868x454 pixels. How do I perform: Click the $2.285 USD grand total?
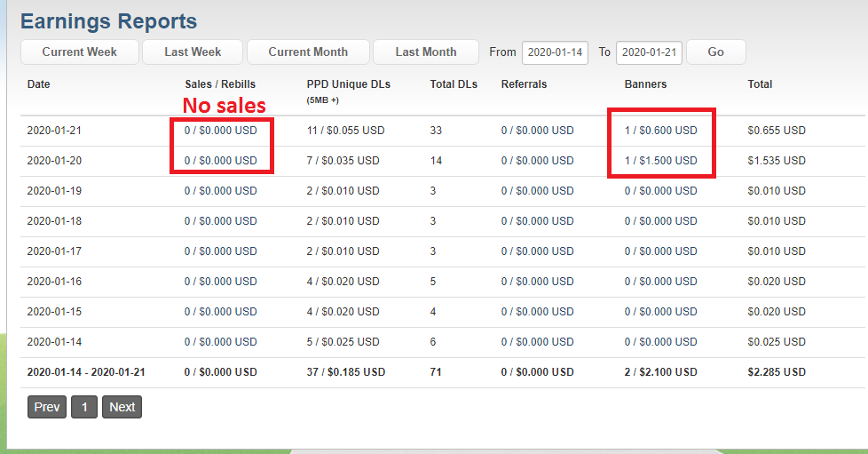click(776, 372)
